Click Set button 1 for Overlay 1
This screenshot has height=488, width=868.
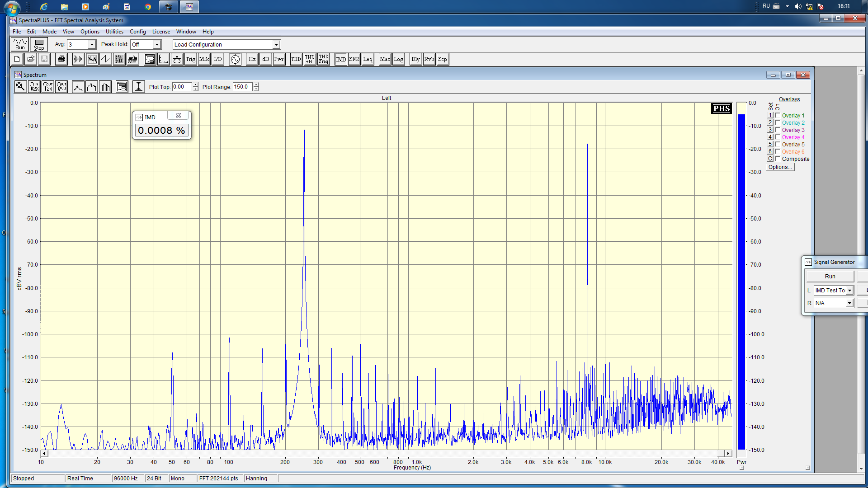[x=770, y=116]
